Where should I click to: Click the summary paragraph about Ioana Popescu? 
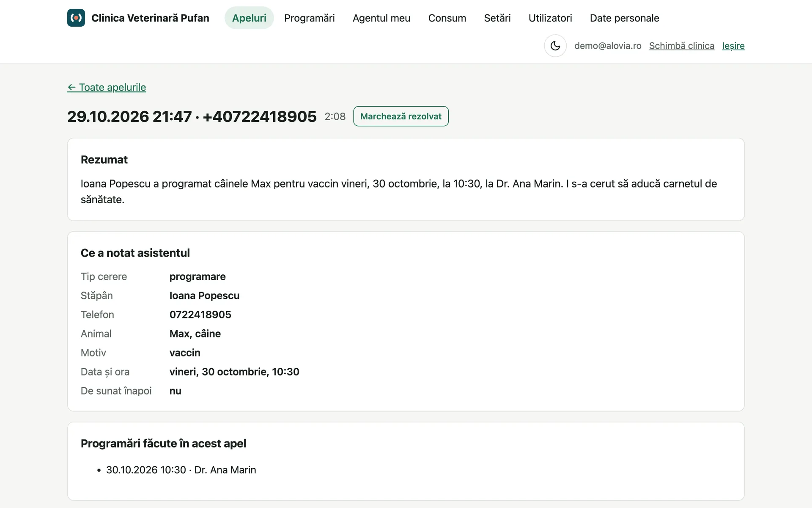(x=399, y=191)
